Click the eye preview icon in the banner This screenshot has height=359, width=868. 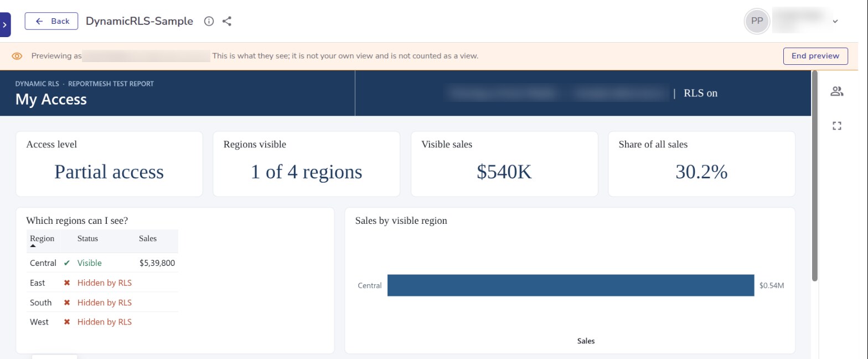click(17, 56)
